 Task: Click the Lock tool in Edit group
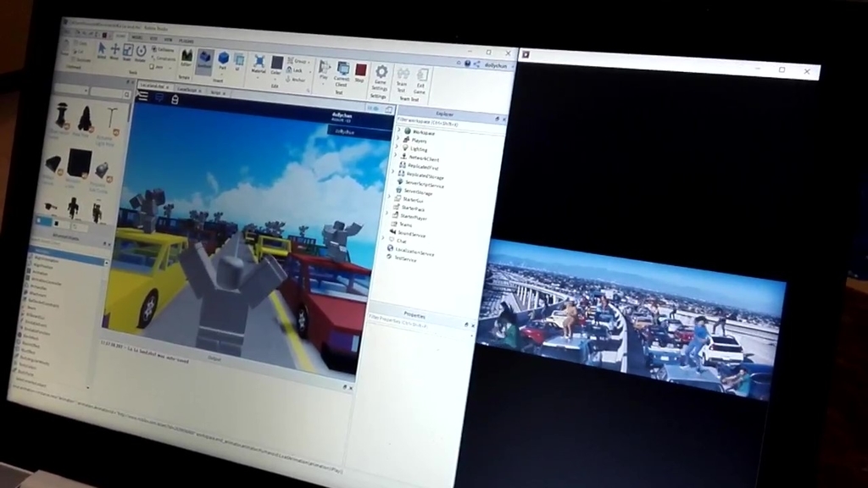[294, 70]
